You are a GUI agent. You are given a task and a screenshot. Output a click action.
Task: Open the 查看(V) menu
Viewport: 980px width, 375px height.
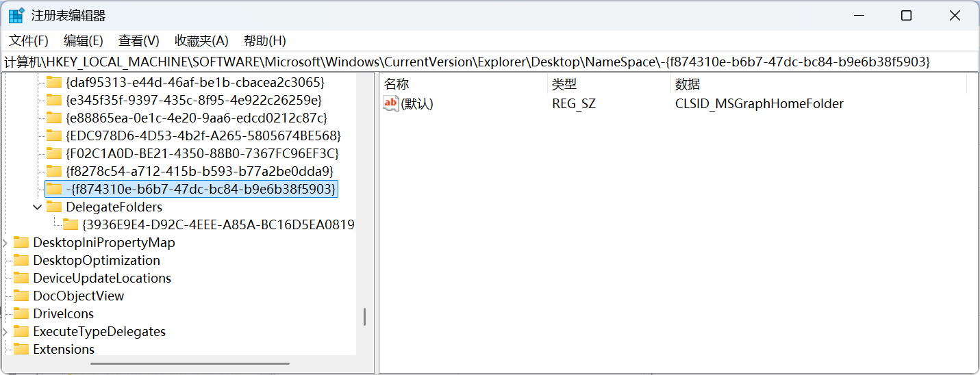[139, 40]
